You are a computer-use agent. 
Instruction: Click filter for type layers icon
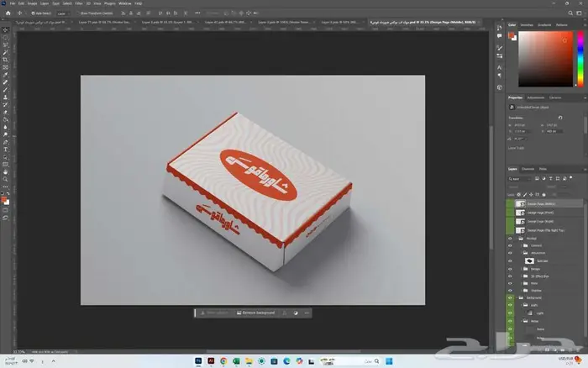click(x=550, y=179)
